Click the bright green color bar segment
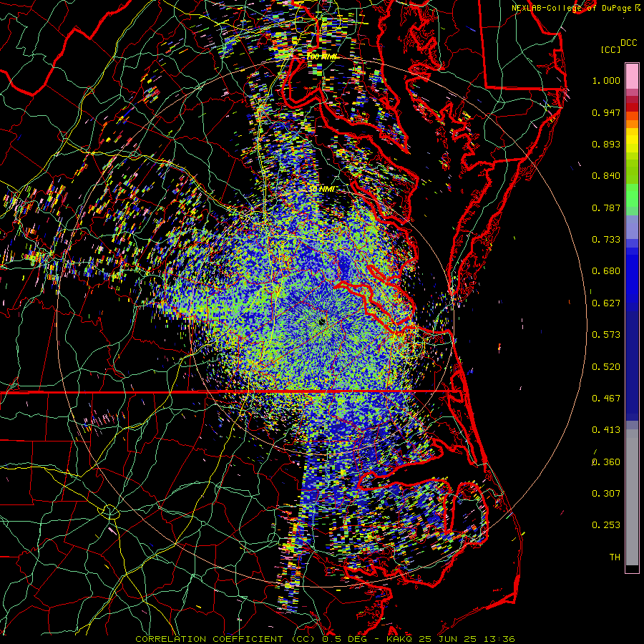The height and width of the screenshot is (644, 644). (632, 195)
